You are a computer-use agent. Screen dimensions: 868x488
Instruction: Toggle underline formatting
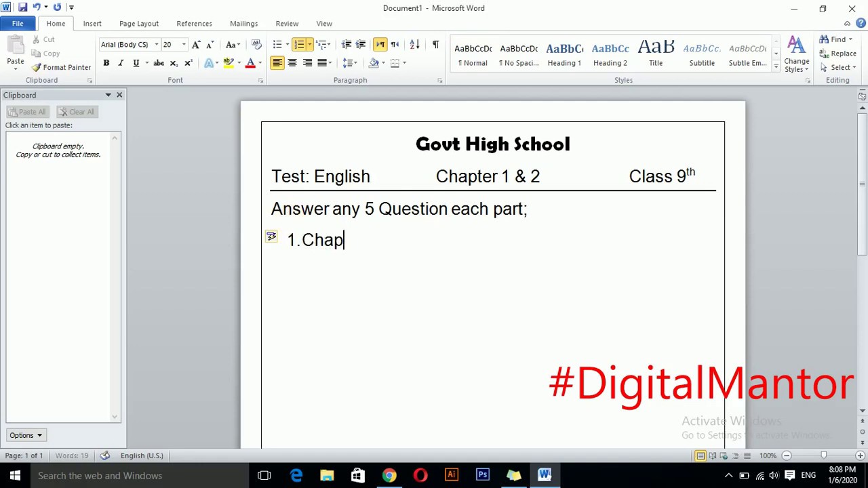pyautogui.click(x=136, y=63)
